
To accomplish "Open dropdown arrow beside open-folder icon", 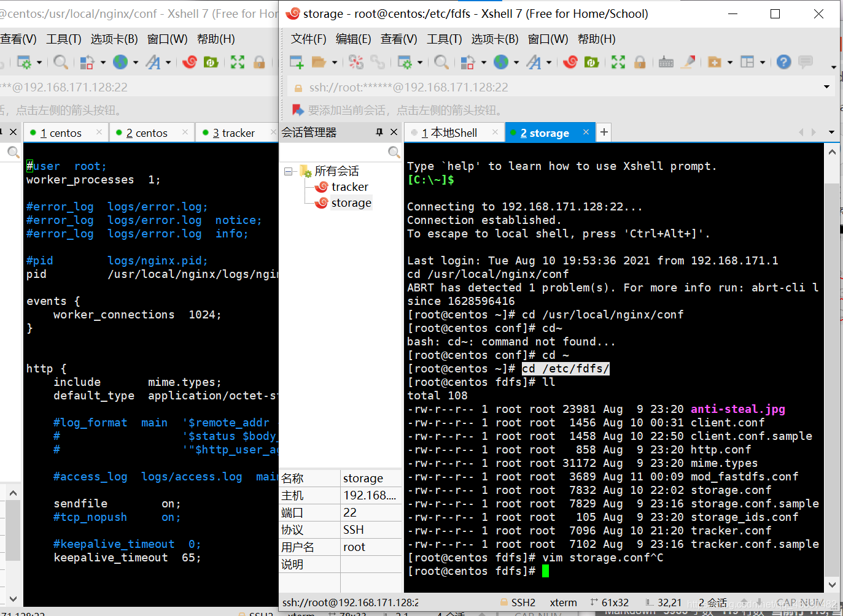I will (x=334, y=63).
